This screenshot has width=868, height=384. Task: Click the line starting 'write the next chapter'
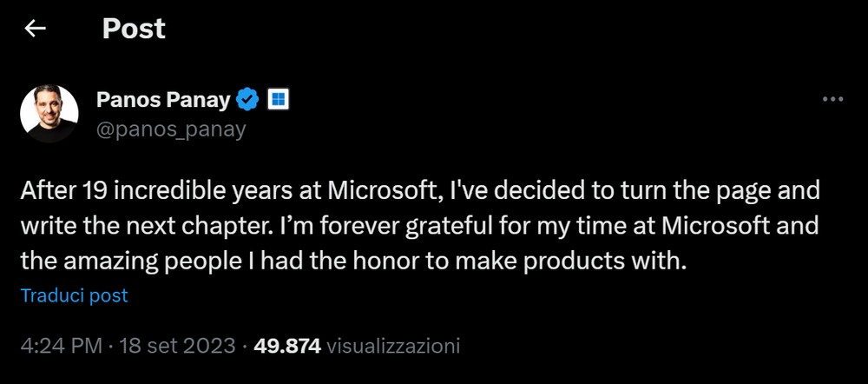[420, 226]
